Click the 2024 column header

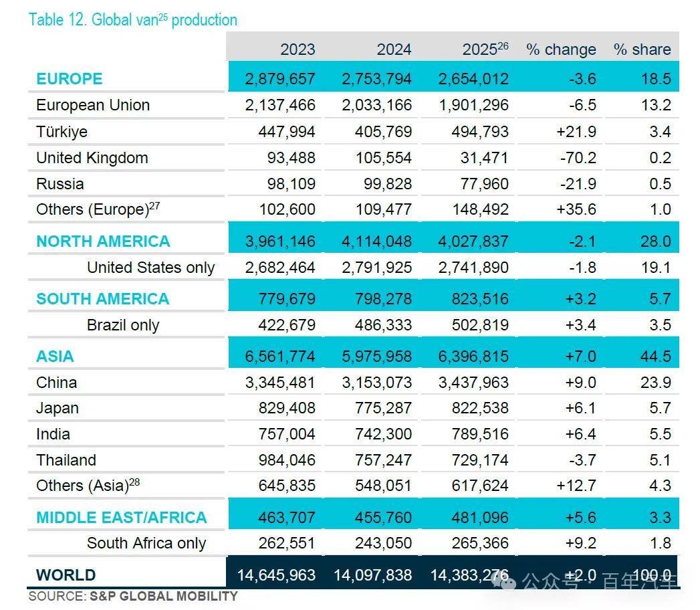coord(394,49)
